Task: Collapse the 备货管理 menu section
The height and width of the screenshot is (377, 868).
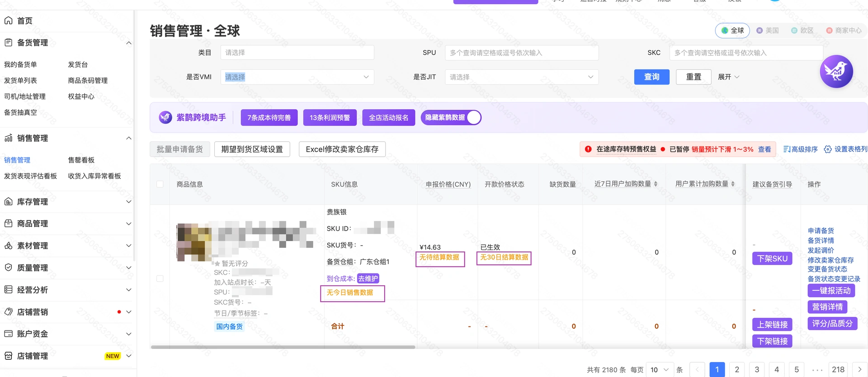Action: click(x=129, y=43)
